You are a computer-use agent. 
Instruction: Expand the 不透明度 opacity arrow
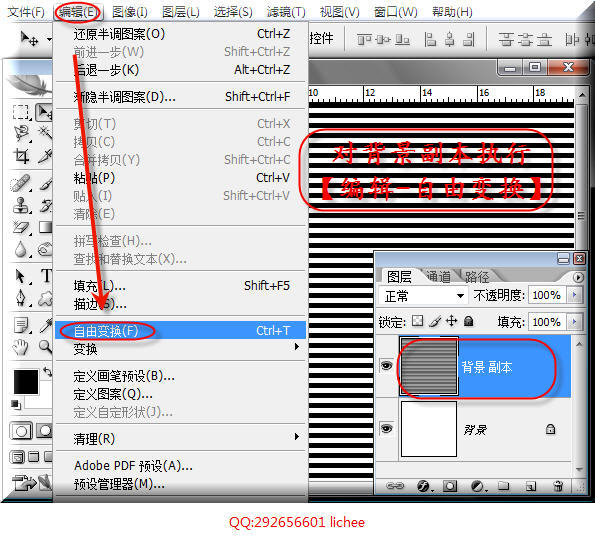[x=575, y=295]
